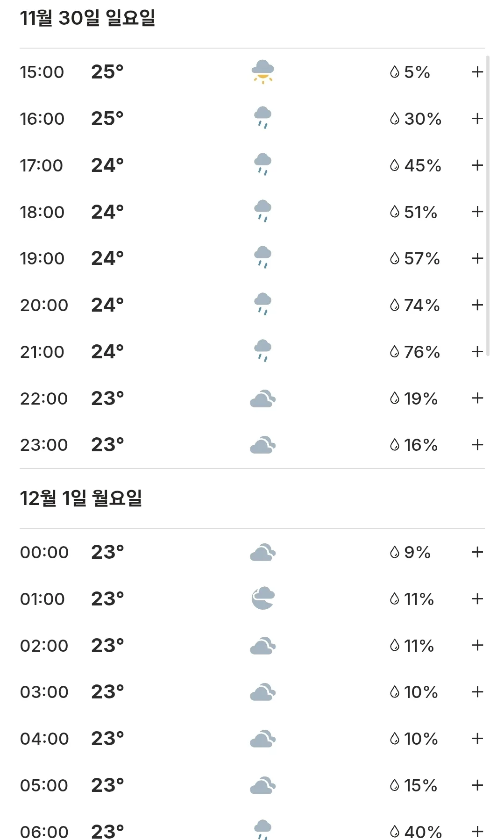
Task: Click the raindrop icon beside 74%
Action: click(395, 305)
